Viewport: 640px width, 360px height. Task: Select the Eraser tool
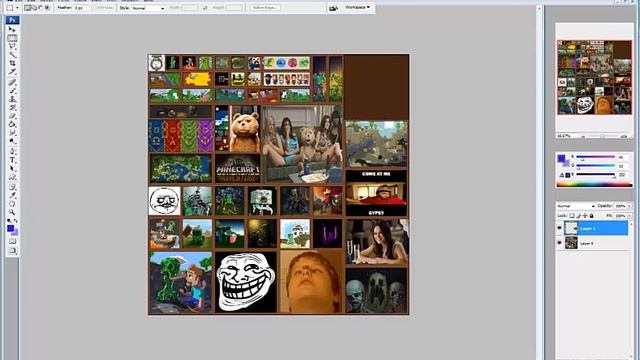pyautogui.click(x=12, y=116)
